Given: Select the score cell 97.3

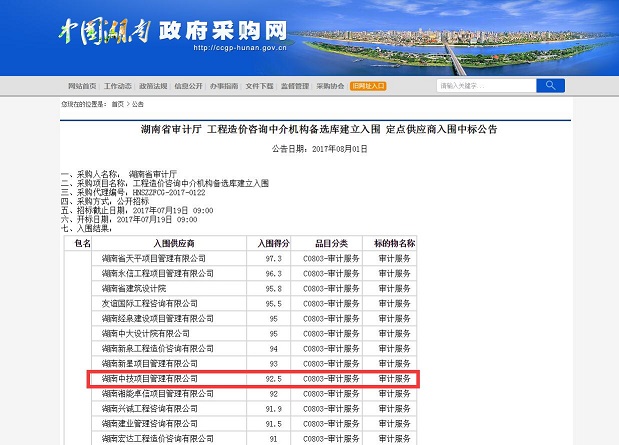Looking at the screenshot, I should [x=274, y=259].
